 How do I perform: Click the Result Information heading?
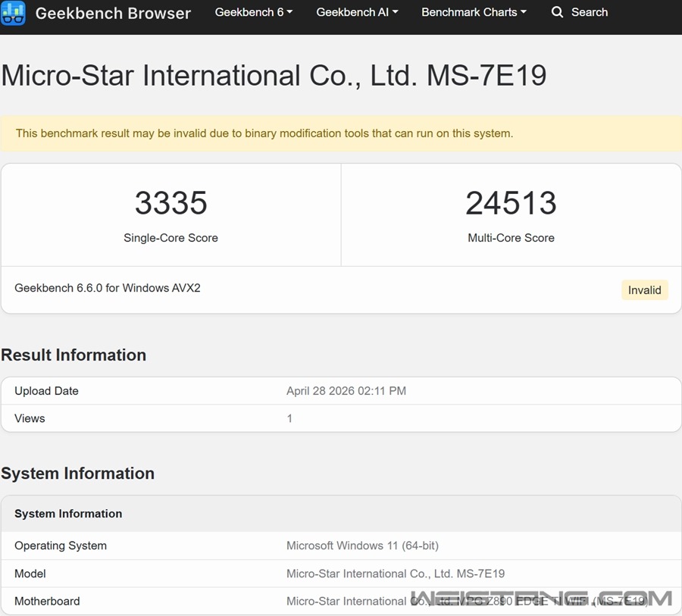click(74, 355)
